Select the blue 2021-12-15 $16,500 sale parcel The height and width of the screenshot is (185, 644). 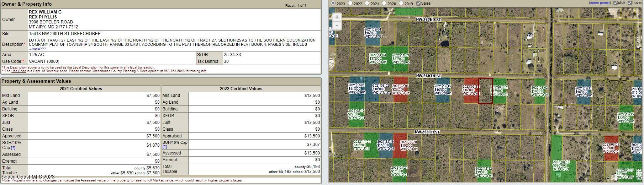coord(443,90)
